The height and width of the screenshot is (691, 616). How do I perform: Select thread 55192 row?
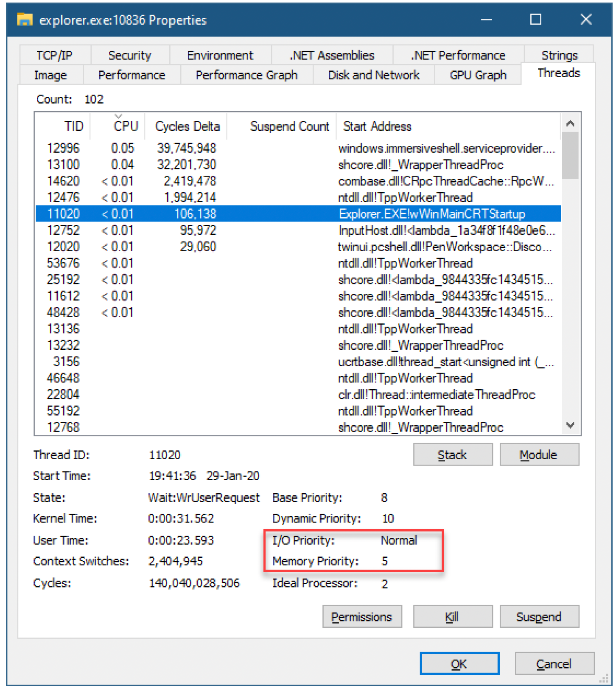(298, 411)
